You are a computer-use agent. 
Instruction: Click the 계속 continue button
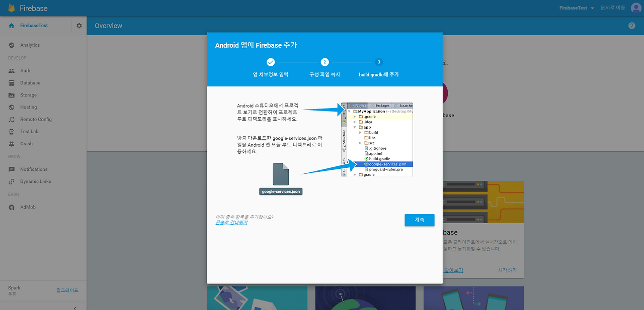pos(420,220)
